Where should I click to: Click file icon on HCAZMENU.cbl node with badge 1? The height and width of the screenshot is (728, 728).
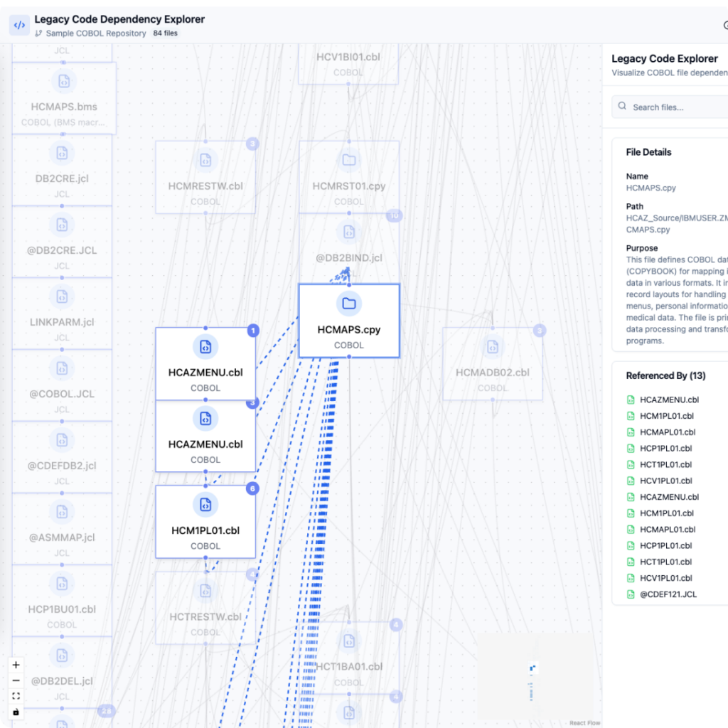[205, 347]
